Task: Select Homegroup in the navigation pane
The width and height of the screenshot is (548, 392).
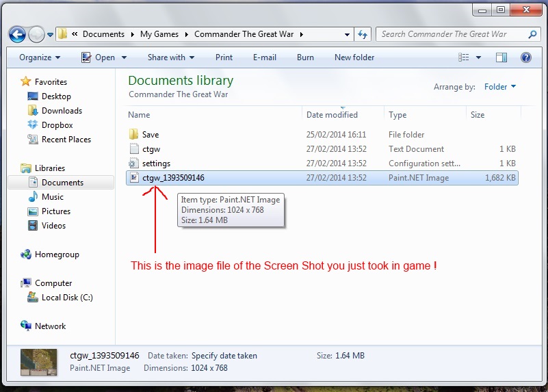Action: [57, 254]
